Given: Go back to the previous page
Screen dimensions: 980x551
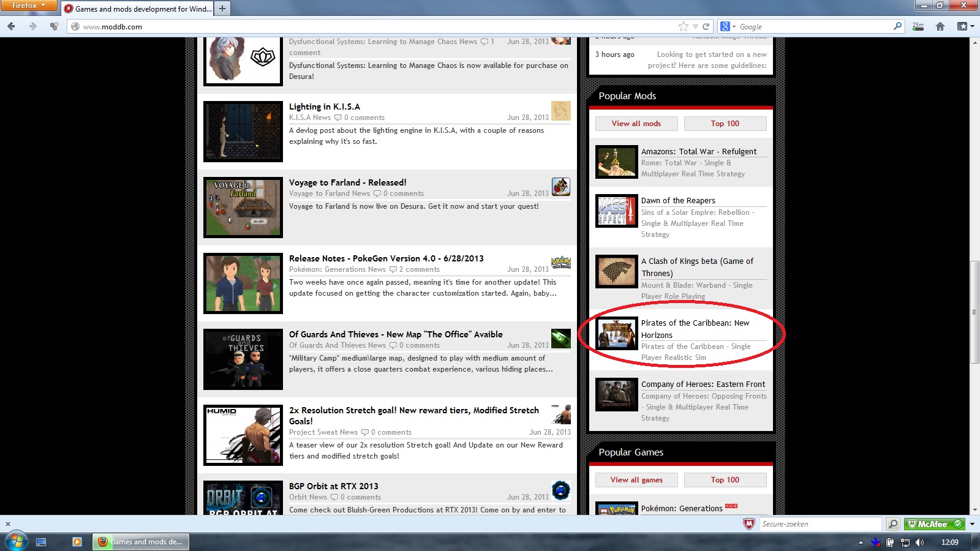Looking at the screenshot, I should pos(11,26).
